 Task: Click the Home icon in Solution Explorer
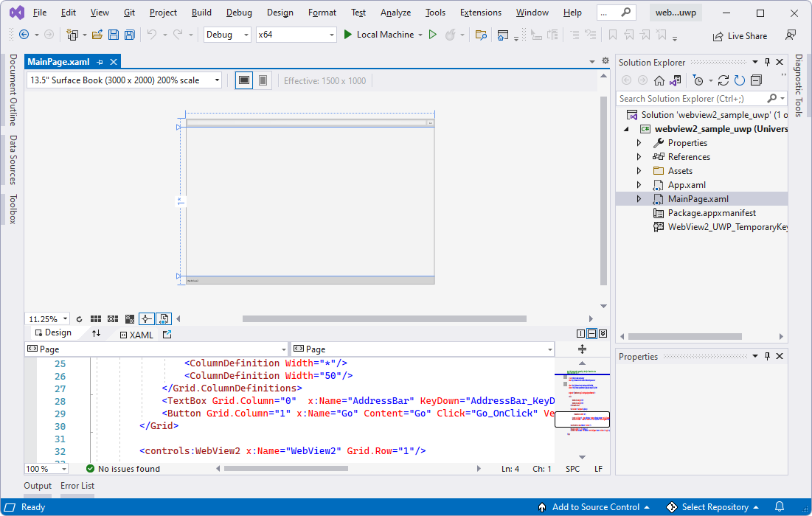tap(660, 80)
